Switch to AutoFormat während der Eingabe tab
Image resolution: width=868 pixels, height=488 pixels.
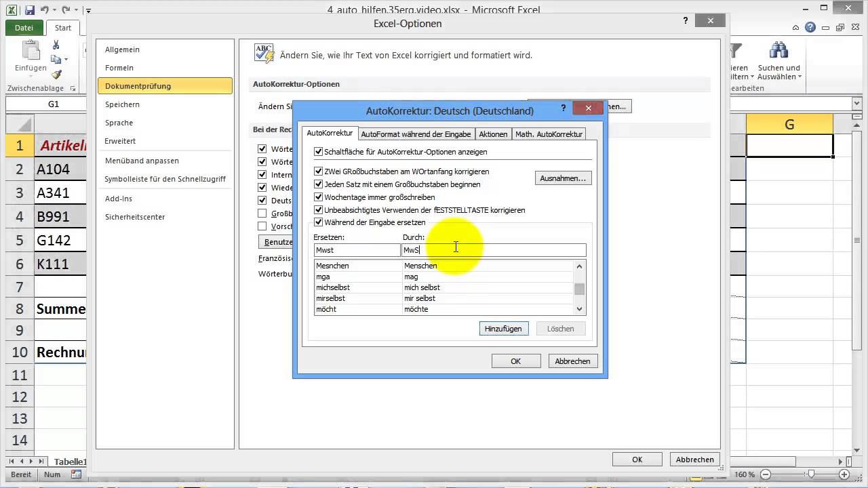point(416,134)
